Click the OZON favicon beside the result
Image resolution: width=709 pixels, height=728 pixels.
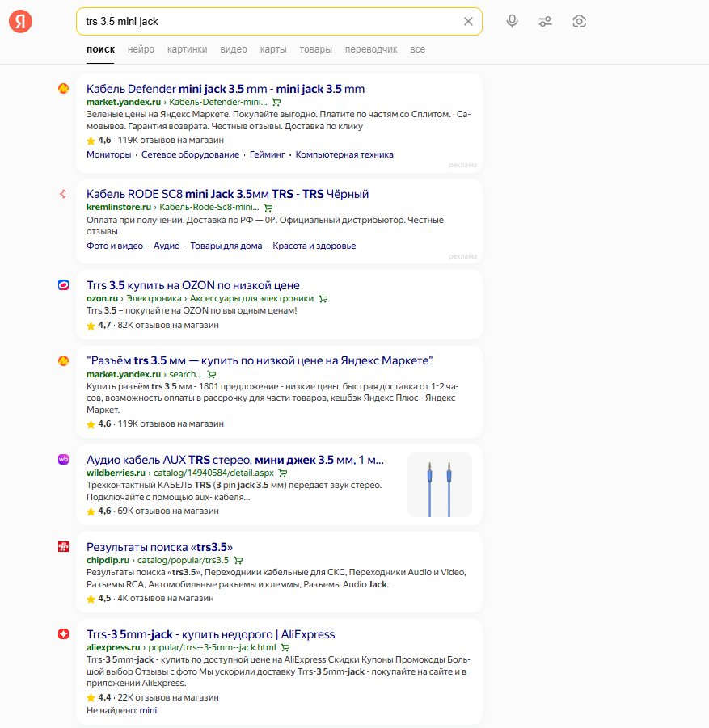pyautogui.click(x=64, y=285)
